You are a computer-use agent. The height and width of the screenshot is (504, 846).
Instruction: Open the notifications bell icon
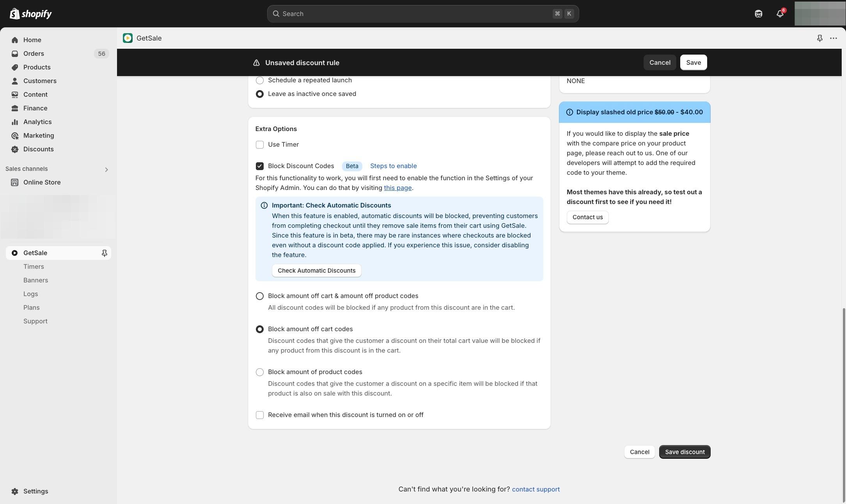coord(780,14)
